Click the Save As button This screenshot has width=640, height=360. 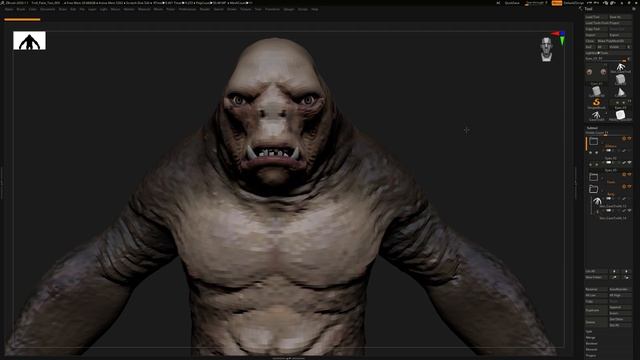620,17
